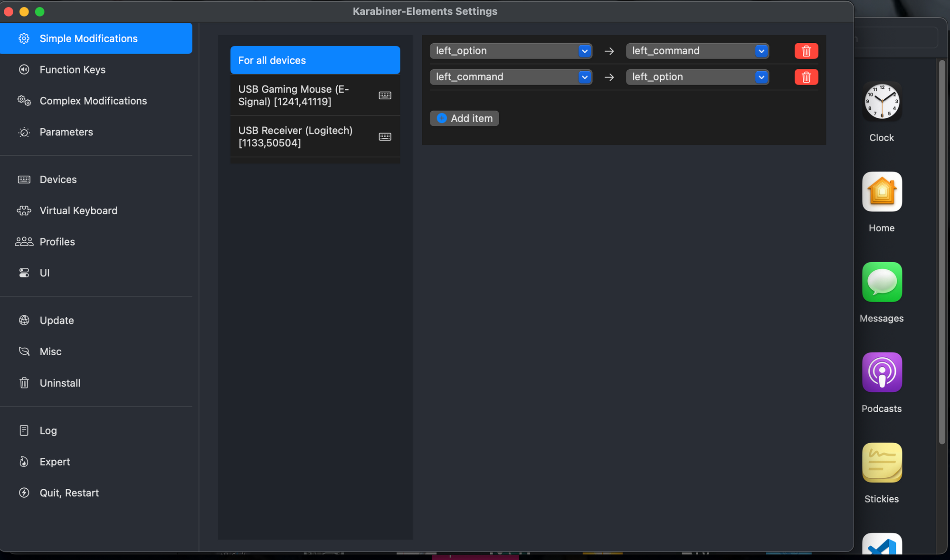The image size is (950, 560).
Task: Click keyboard icon beside USB Gaming Mouse
Action: tap(385, 95)
